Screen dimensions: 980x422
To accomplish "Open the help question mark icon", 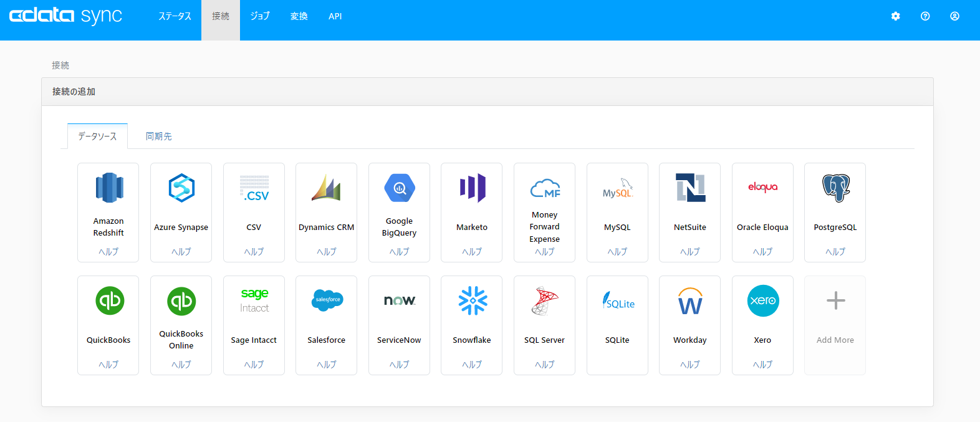I will click(925, 16).
